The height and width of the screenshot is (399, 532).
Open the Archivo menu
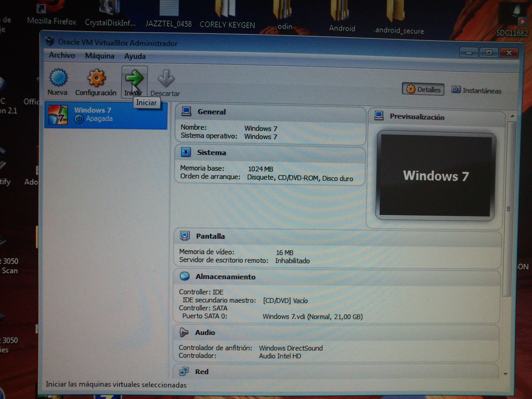click(x=62, y=55)
